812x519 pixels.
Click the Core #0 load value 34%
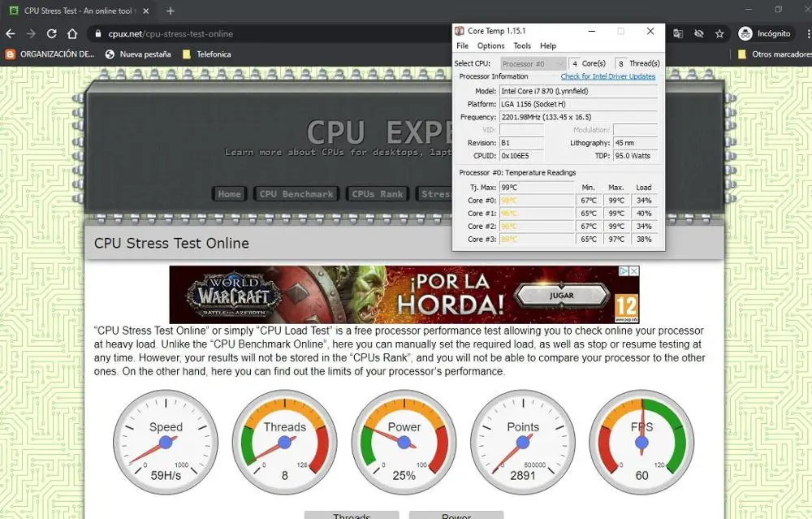(x=644, y=201)
